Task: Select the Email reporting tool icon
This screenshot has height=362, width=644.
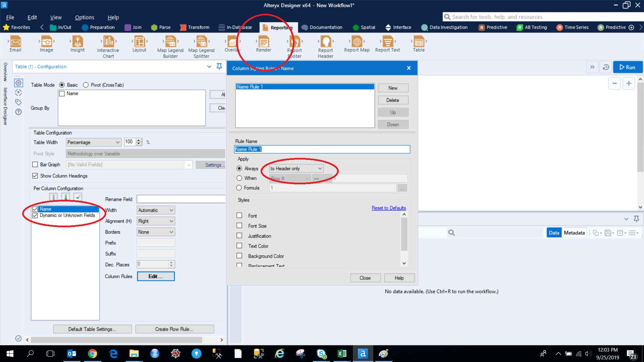Action: 15,42
